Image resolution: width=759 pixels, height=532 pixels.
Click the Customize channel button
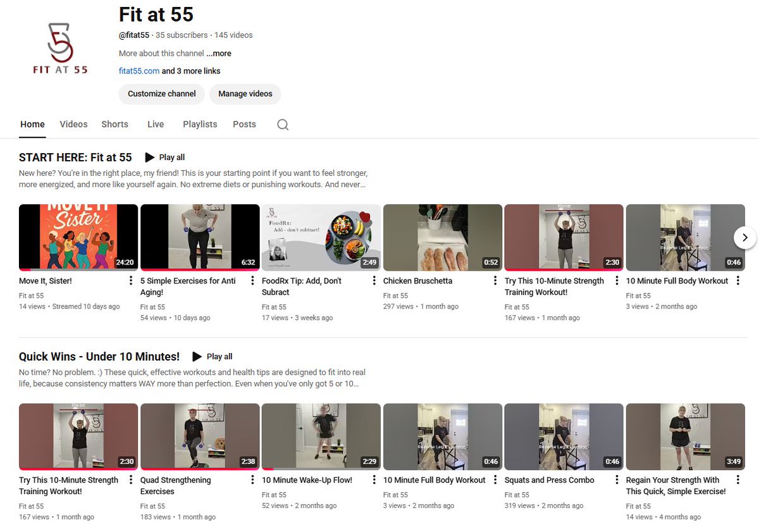162,94
